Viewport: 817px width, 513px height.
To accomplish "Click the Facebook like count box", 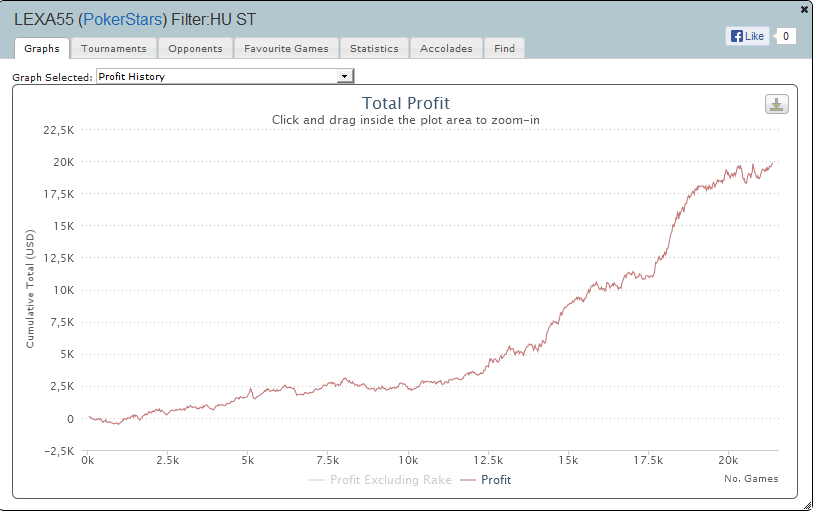I will pyautogui.click(x=786, y=36).
